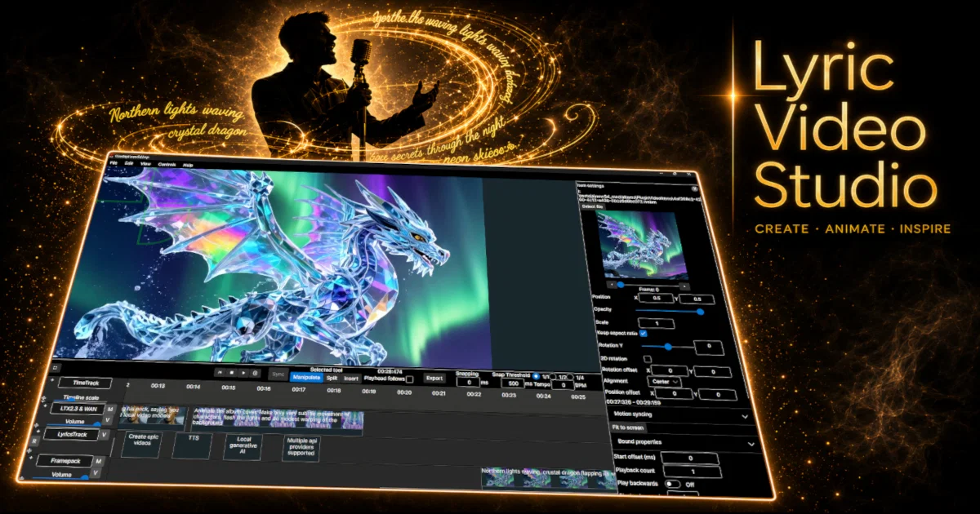The image size is (980, 514).
Task: Adjust Volume slider of Framepack track
Action: [x=60, y=477]
